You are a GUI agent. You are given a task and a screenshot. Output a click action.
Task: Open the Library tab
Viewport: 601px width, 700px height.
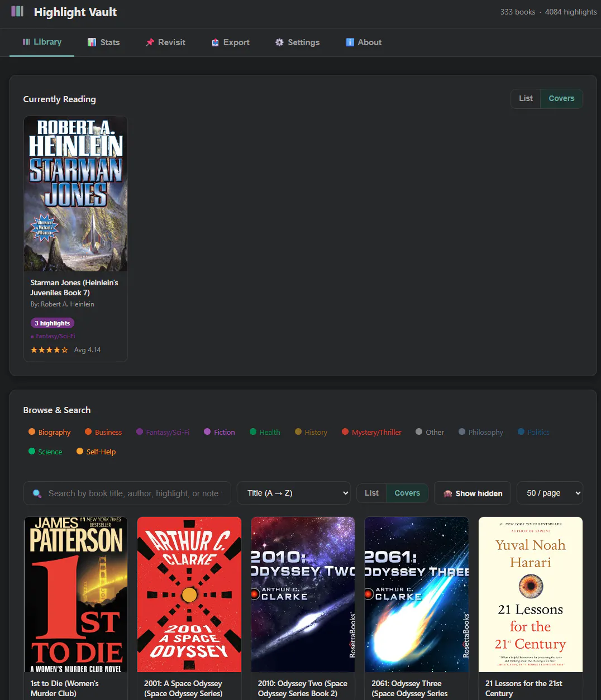(42, 42)
